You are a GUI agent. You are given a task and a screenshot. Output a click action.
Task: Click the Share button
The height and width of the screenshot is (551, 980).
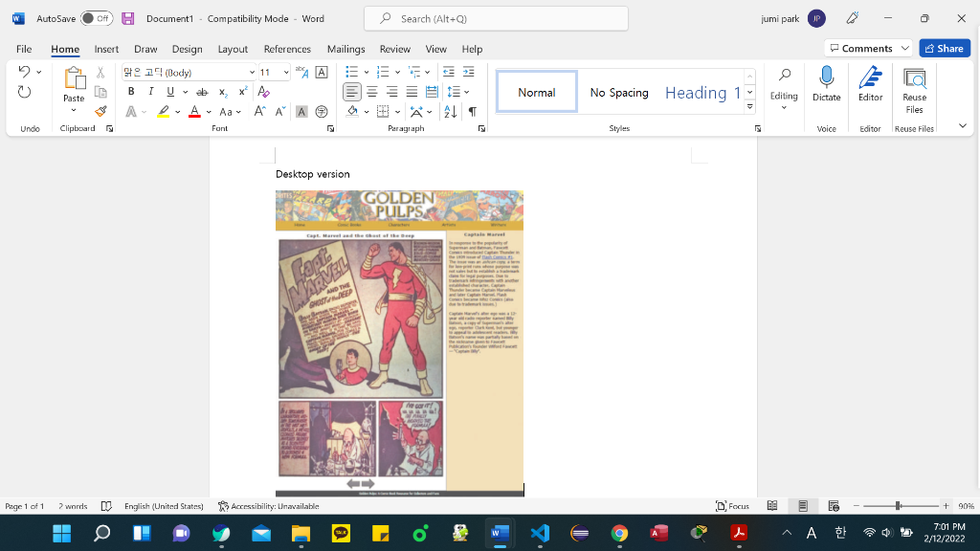coord(944,48)
